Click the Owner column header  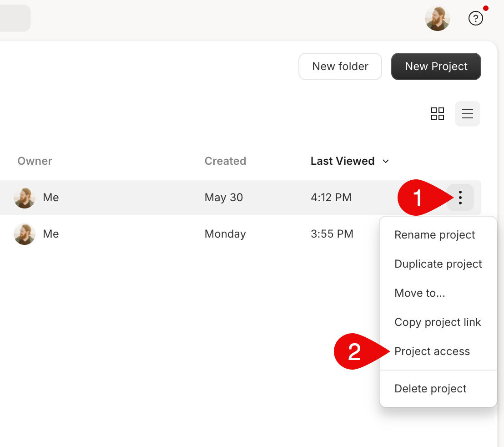pyautogui.click(x=35, y=161)
